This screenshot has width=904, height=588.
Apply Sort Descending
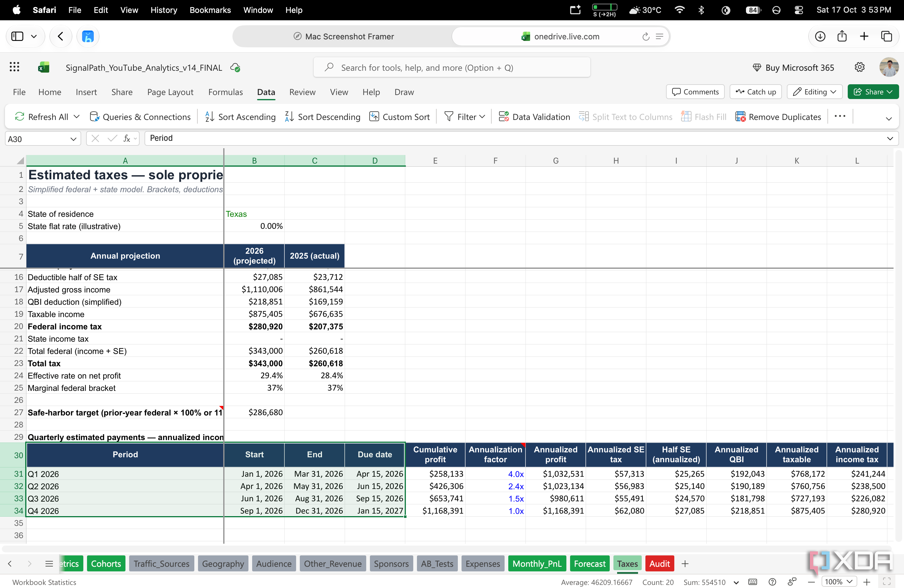click(323, 117)
